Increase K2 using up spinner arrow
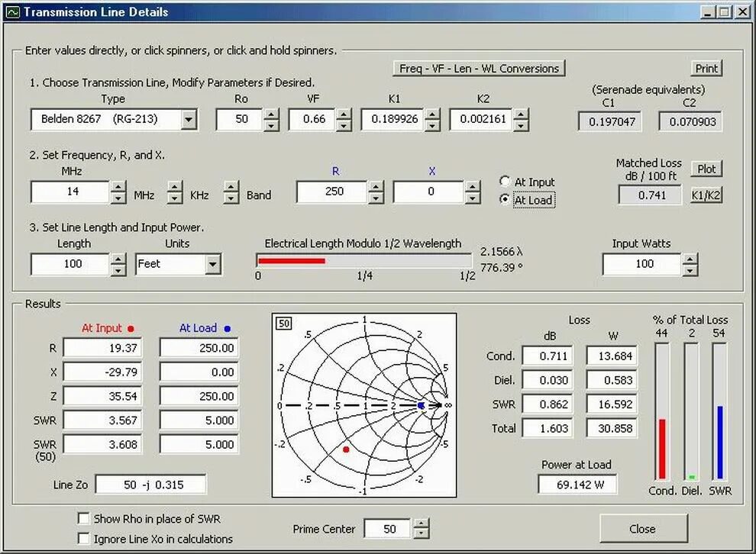Image resolution: width=756 pixels, height=554 pixels. pos(521,114)
